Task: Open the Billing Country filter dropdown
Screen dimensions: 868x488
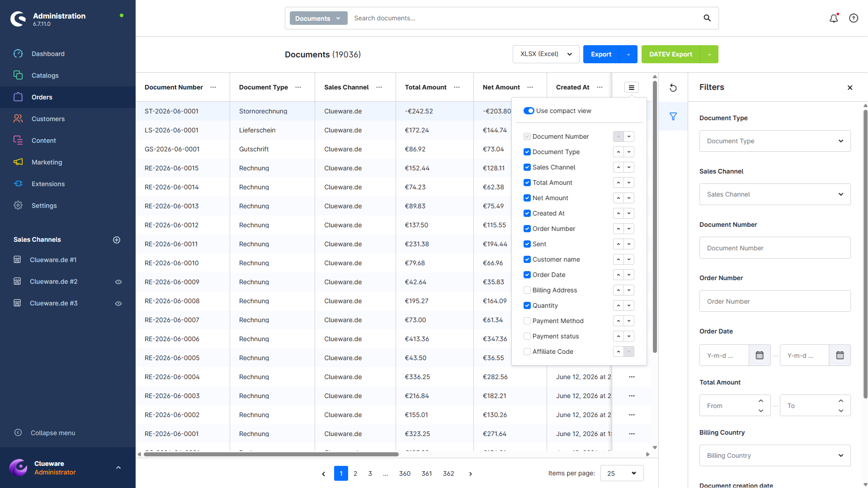Action: pyautogui.click(x=775, y=455)
